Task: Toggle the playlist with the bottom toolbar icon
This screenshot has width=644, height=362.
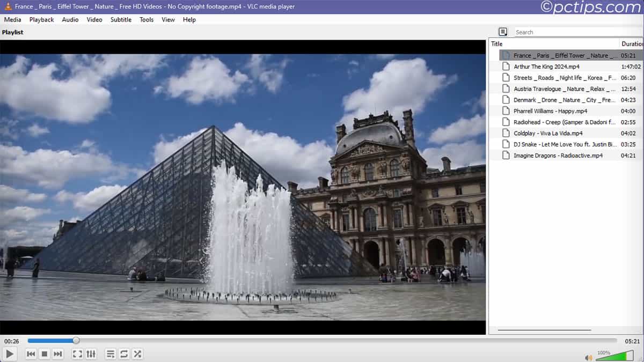Action: tap(110, 354)
